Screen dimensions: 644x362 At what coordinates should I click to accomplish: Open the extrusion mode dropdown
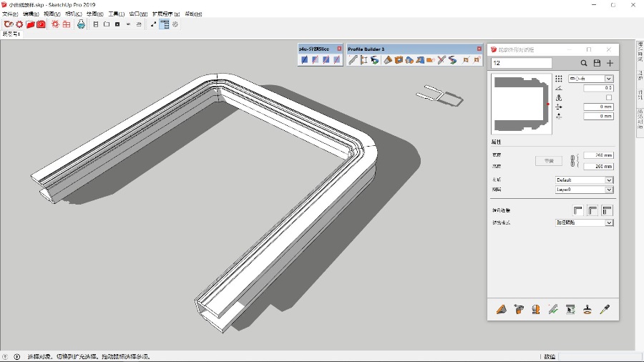(584, 222)
